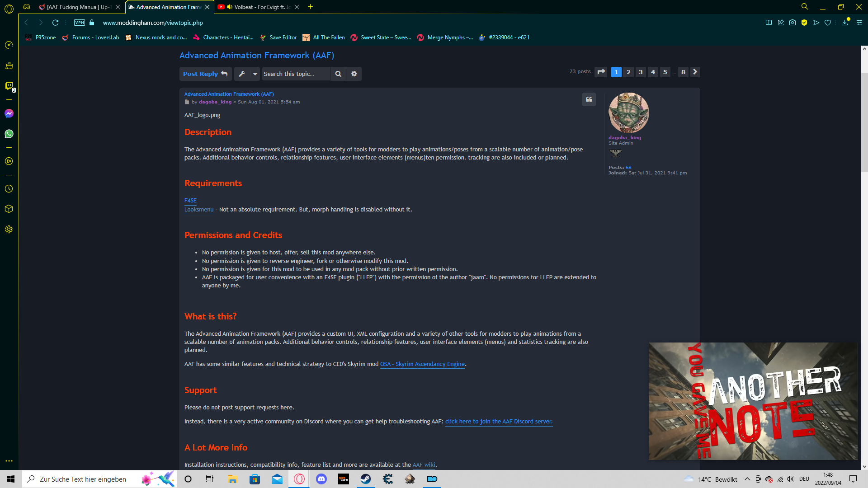Open Twitch in the Opera sidebar
Image resolution: width=868 pixels, height=488 pixels.
click(x=9, y=86)
